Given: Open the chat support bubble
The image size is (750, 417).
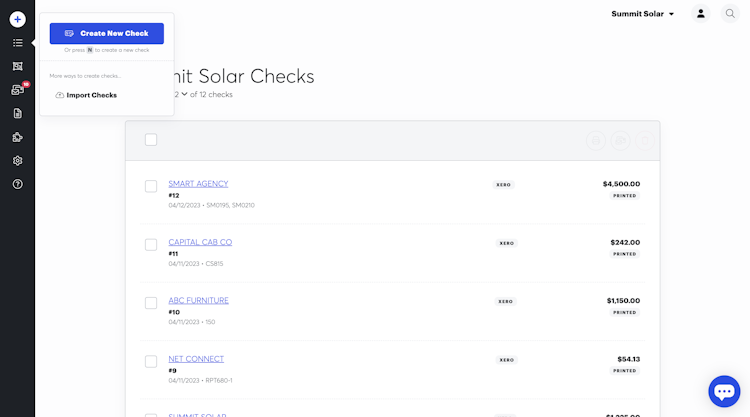Looking at the screenshot, I should [x=723, y=391].
